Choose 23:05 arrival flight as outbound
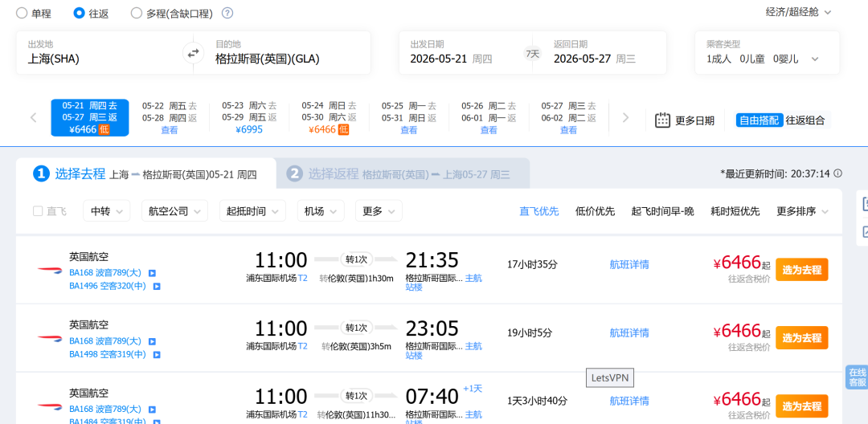The image size is (868, 424). pos(801,338)
